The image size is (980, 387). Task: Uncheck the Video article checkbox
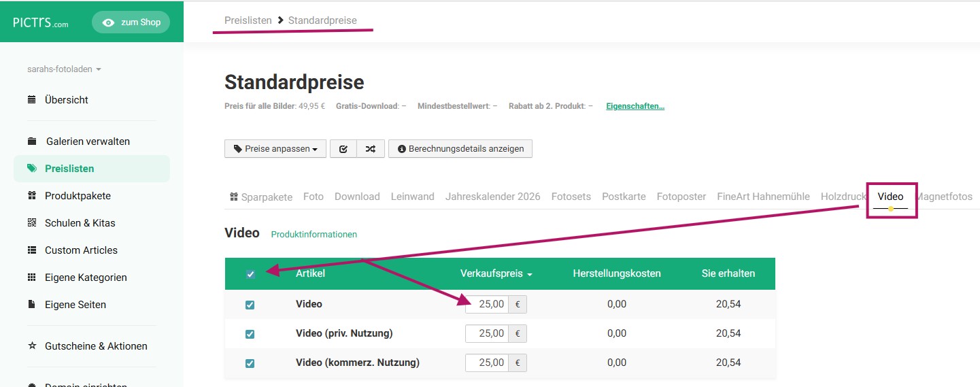[x=250, y=305]
